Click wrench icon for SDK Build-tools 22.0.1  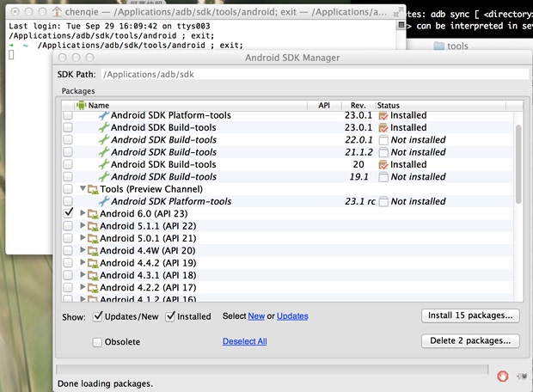click(x=105, y=140)
